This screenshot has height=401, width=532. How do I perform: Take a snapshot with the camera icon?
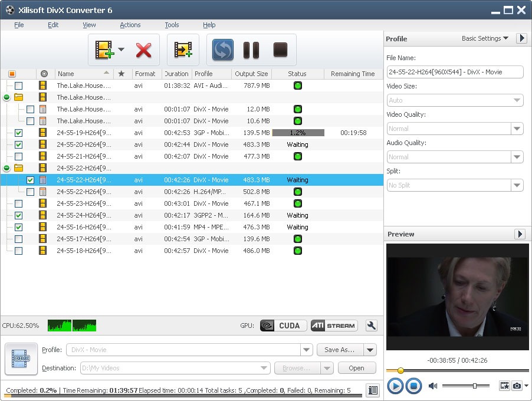[x=517, y=386]
